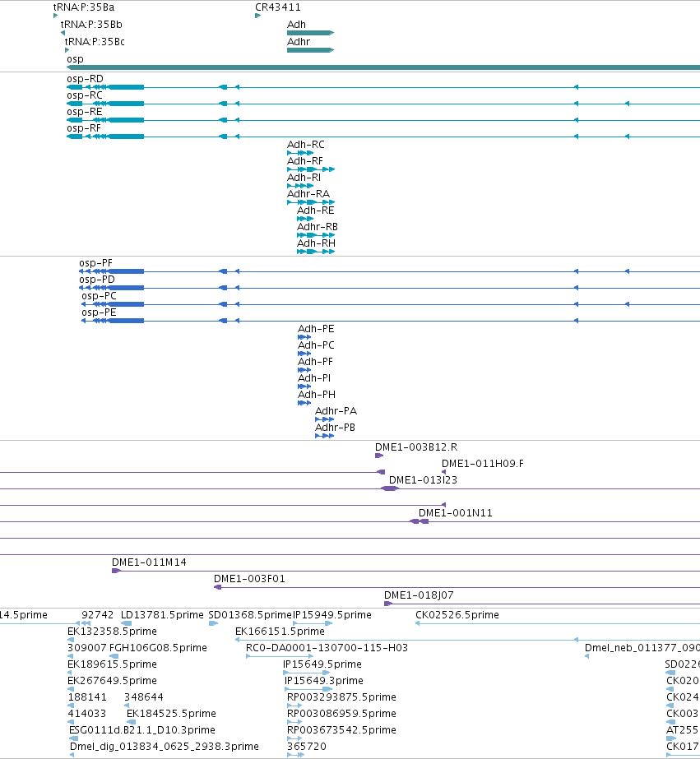Screen dimensions: 700x759
Task: Click the DME1-013I23 clone label
Action: click(x=423, y=480)
